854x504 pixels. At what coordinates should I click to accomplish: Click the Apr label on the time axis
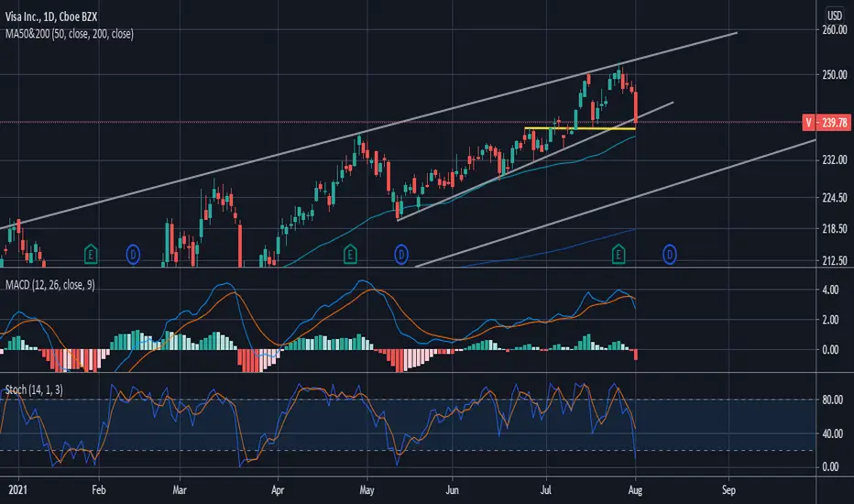(278, 490)
